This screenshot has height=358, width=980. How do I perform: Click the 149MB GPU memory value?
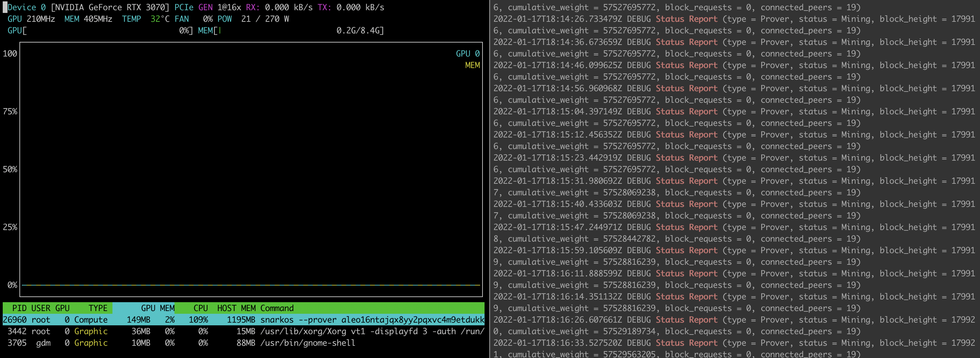(138, 320)
